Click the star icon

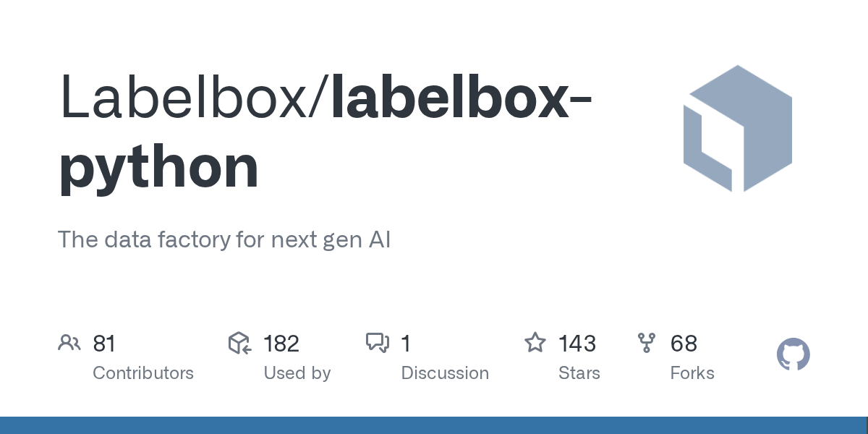click(x=535, y=342)
